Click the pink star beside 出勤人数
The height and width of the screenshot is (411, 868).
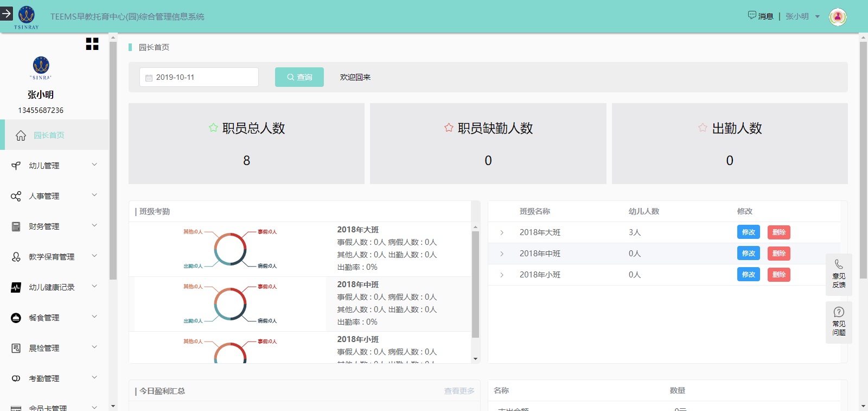(x=703, y=128)
